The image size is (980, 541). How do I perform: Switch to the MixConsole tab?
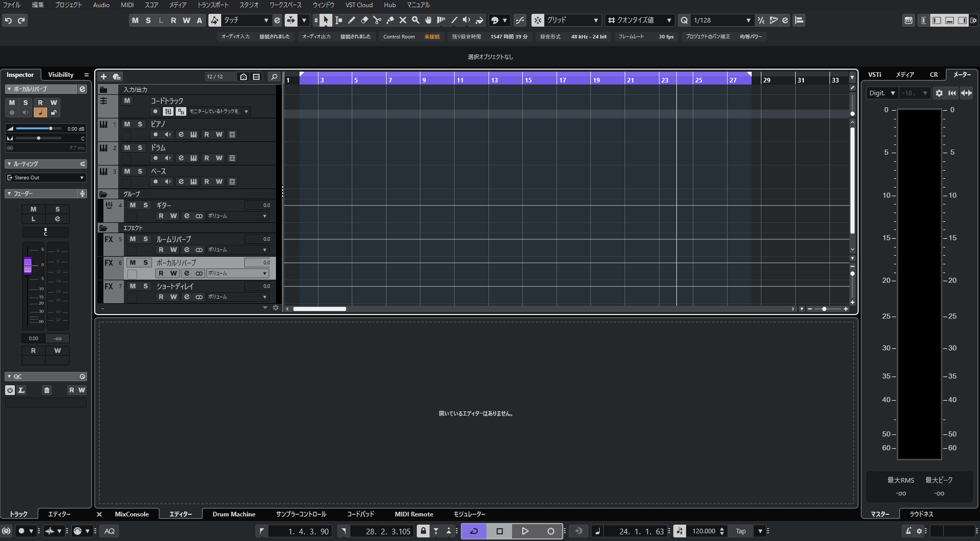[x=132, y=514]
